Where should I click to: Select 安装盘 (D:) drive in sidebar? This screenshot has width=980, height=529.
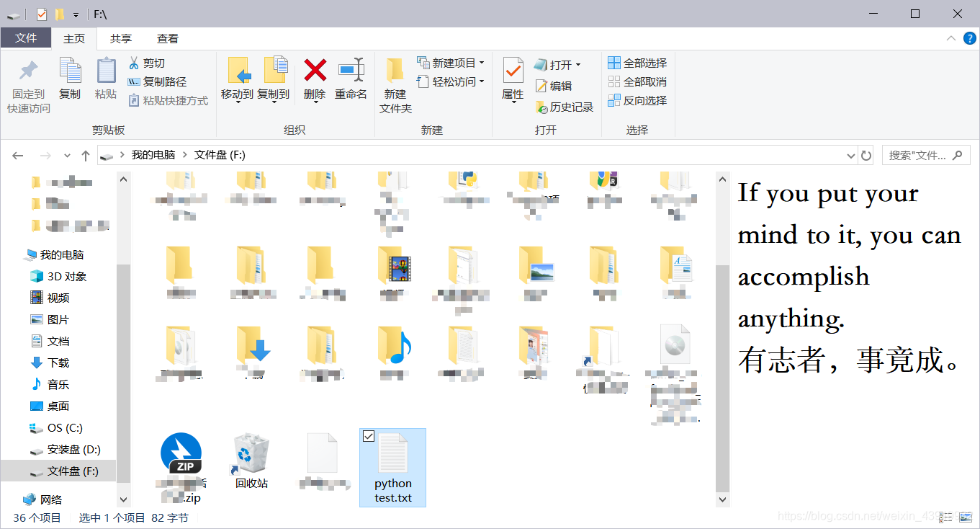click(66, 450)
